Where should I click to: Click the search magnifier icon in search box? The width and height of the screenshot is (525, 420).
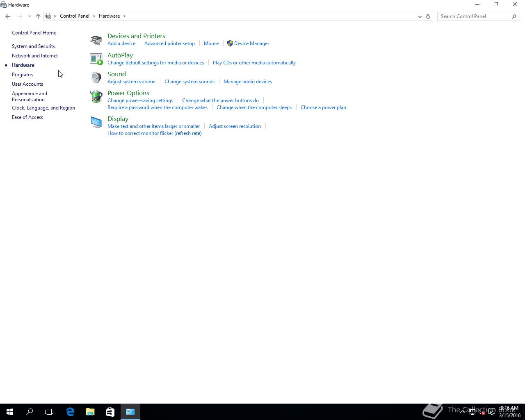click(514, 16)
